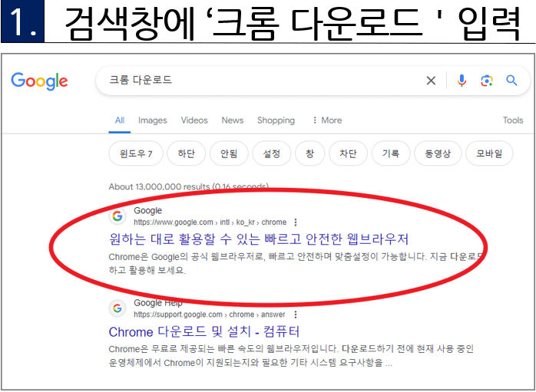Click snippet starting Chrome은 Google의 공식 웹브라우저로
536x392 pixels.
(x=296, y=263)
